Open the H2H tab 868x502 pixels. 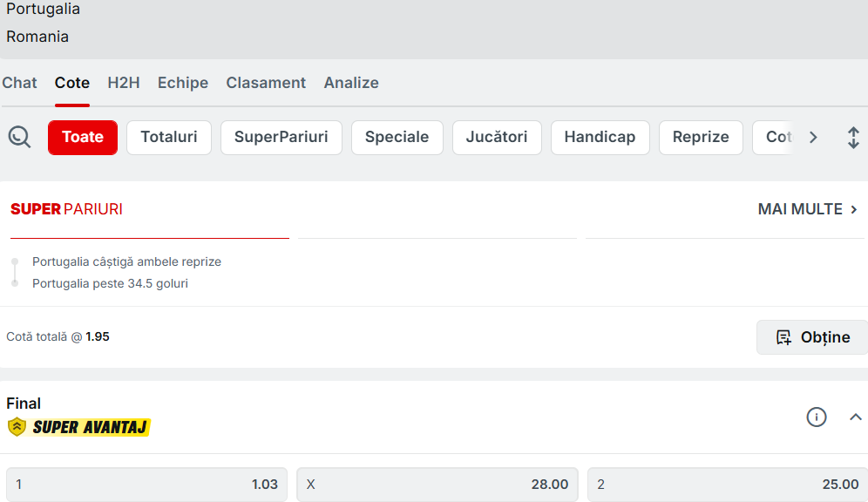tap(124, 83)
